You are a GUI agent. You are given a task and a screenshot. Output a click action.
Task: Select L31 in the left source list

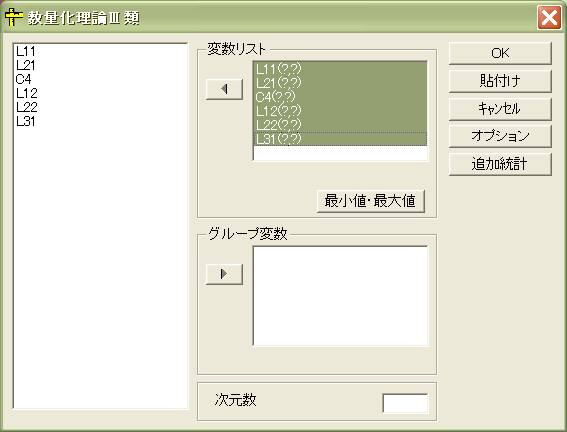[x=26, y=121]
